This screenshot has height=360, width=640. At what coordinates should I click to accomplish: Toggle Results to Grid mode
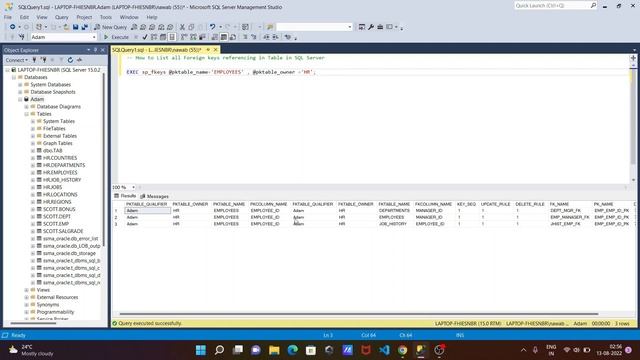(x=224, y=37)
